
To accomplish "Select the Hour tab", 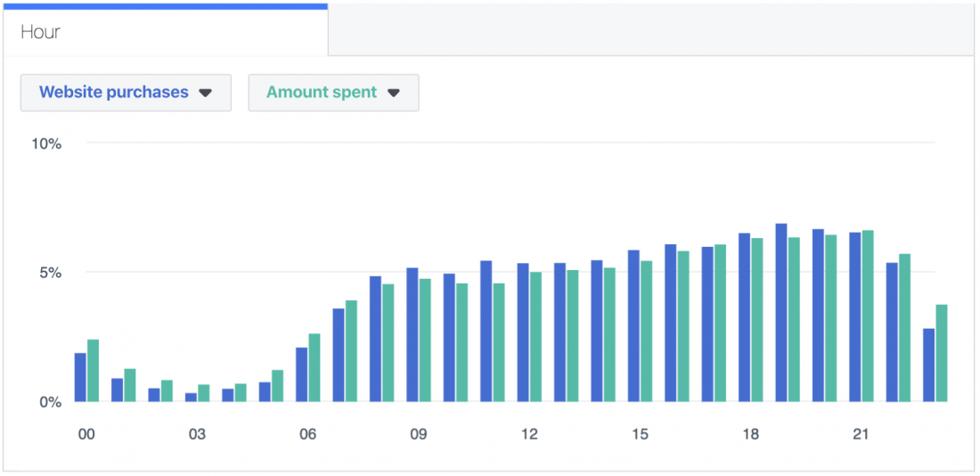I will pyautogui.click(x=166, y=32).
